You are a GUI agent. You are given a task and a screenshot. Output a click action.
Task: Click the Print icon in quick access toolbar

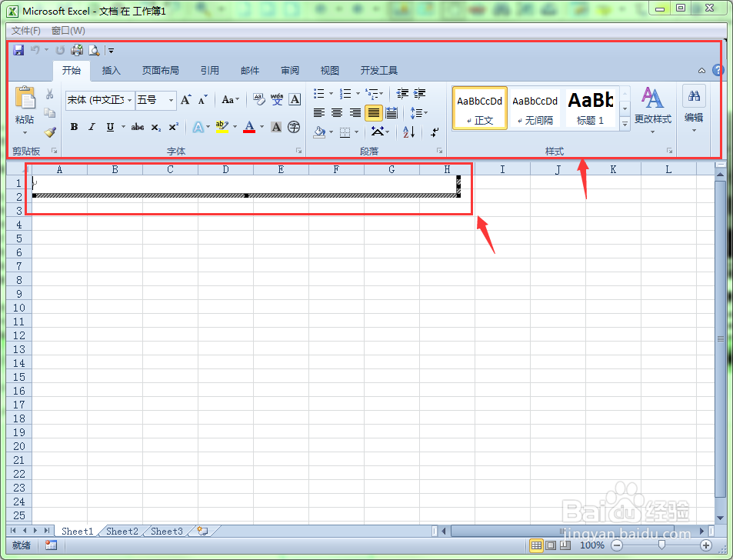click(x=77, y=50)
